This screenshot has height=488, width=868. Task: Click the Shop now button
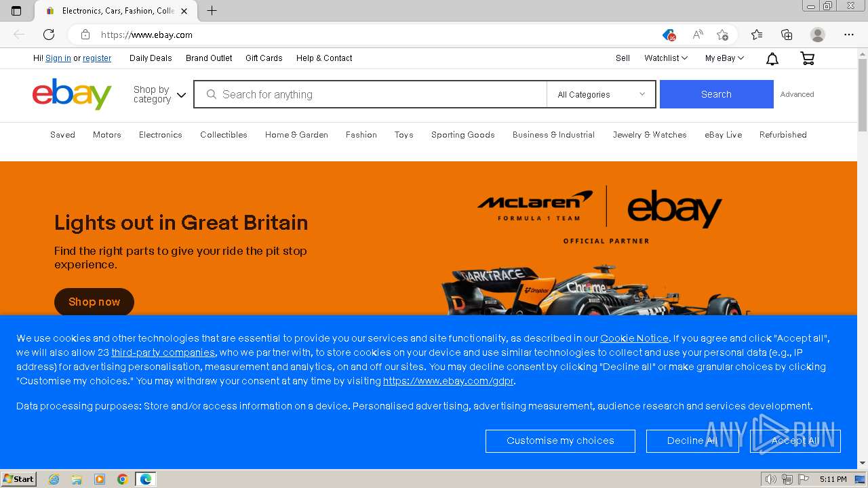pyautogui.click(x=94, y=302)
